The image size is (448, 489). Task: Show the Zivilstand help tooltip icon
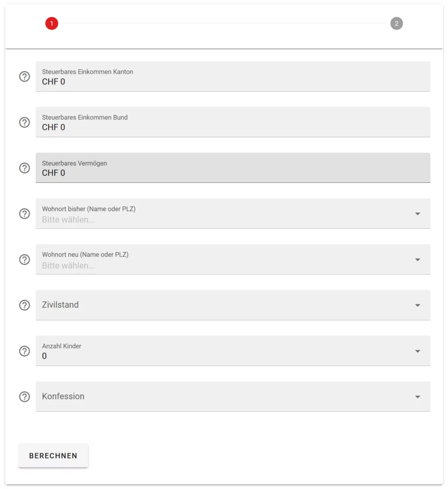click(24, 305)
